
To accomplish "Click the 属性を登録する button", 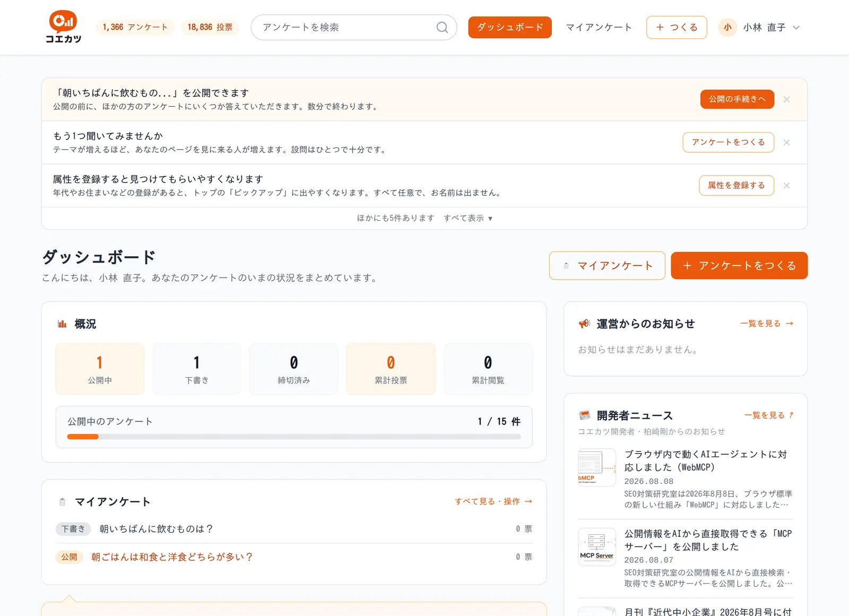I will [737, 185].
